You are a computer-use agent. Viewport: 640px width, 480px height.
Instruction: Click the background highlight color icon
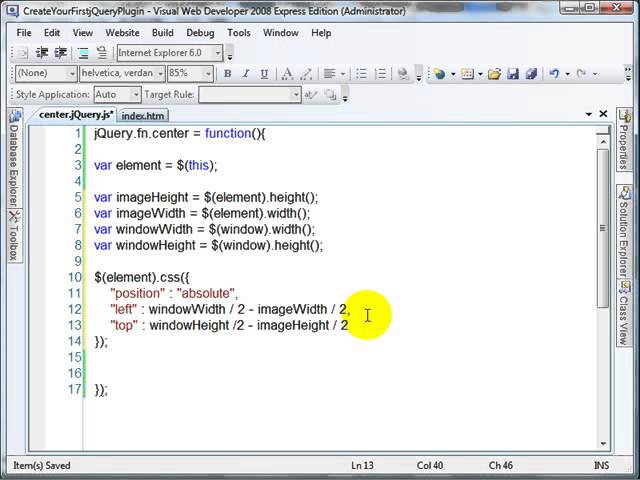(306, 74)
